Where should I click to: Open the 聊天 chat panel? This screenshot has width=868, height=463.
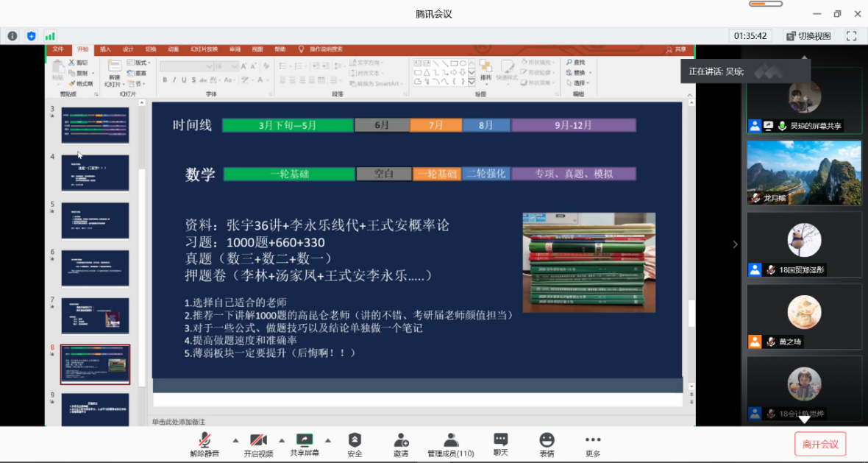(x=501, y=440)
